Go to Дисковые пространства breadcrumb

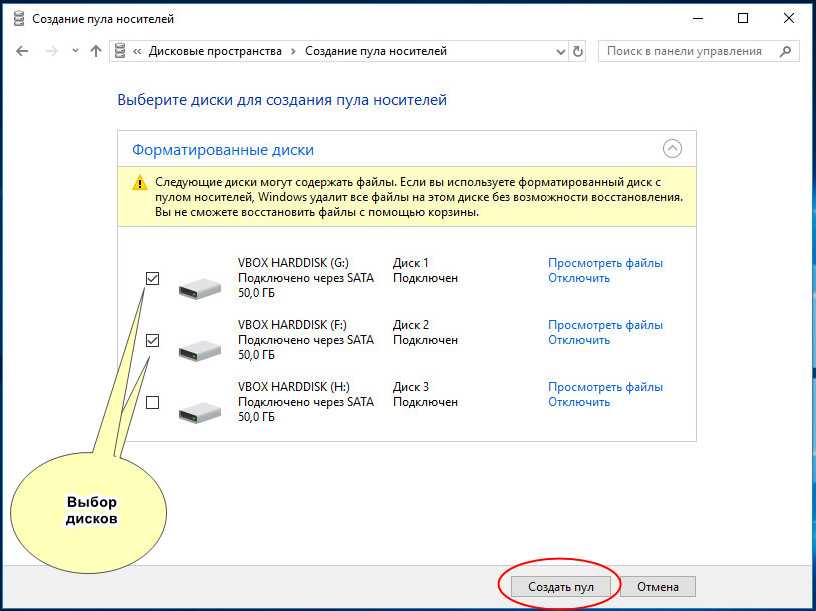pyautogui.click(x=215, y=51)
